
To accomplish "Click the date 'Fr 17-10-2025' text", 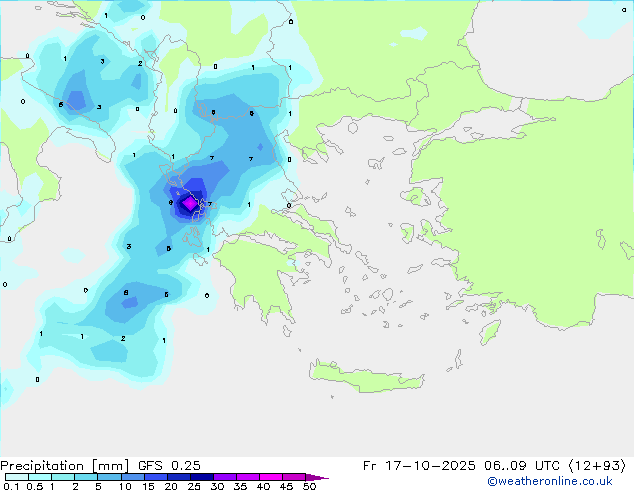I will (x=419, y=466).
